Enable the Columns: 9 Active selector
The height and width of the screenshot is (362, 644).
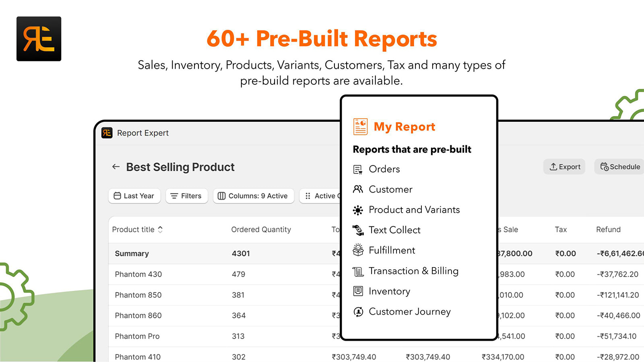253,196
